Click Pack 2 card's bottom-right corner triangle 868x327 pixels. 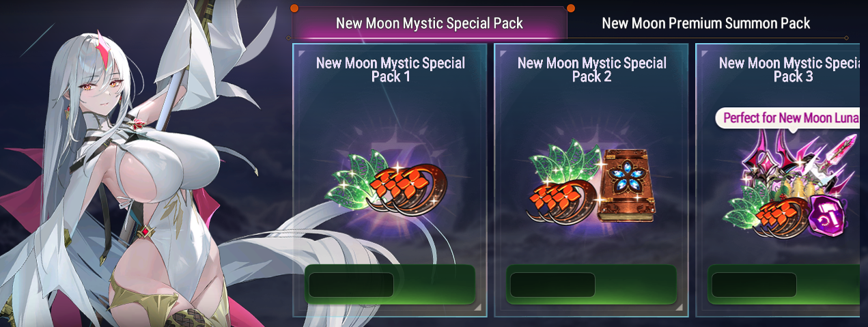coord(682,311)
